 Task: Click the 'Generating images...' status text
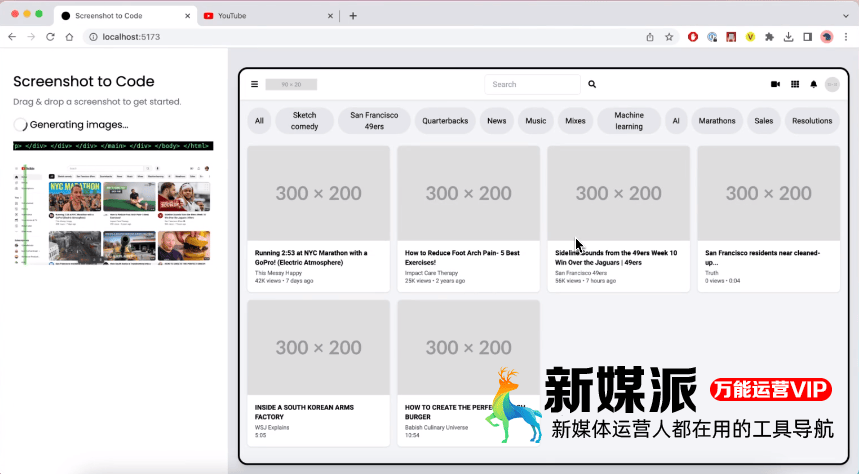79,124
